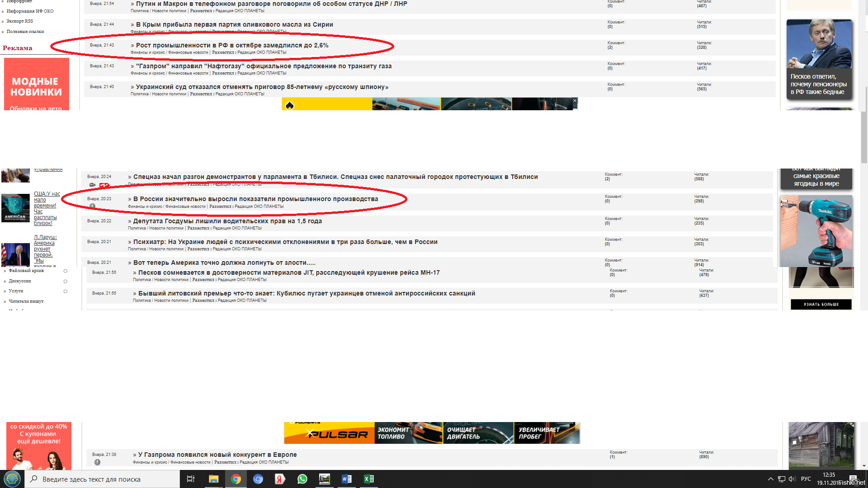This screenshot has width=868, height=488.
Task: Click the МОДНЫЕ НОВИНКИ ad banner
Action: pyautogui.click(x=37, y=84)
